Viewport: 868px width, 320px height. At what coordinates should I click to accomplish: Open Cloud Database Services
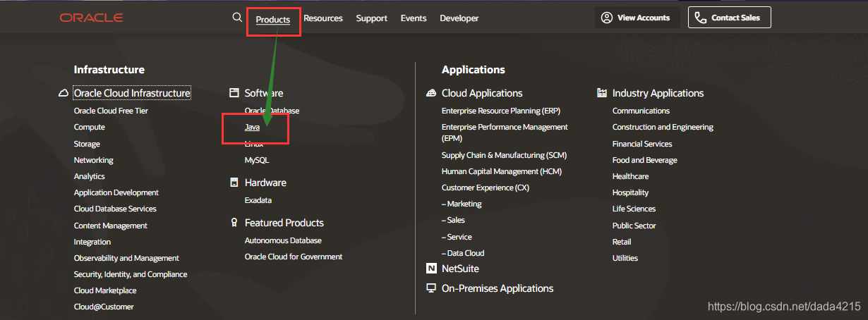[x=115, y=209]
